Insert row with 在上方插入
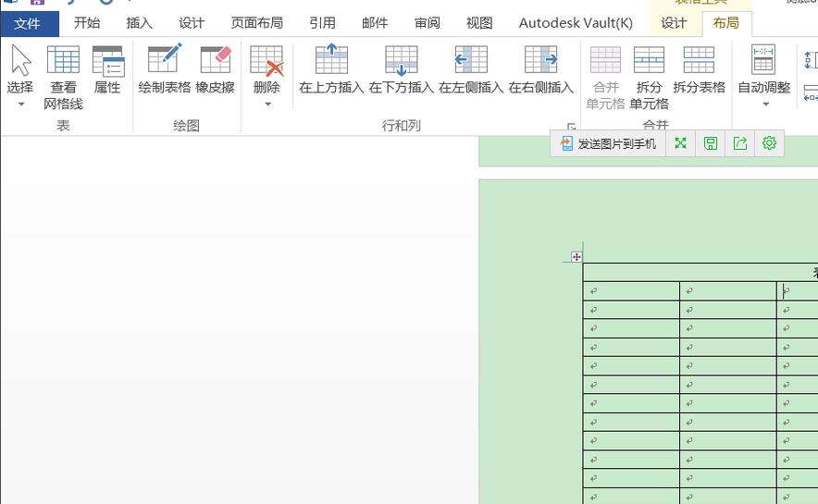The width and height of the screenshot is (818, 504). [331, 68]
